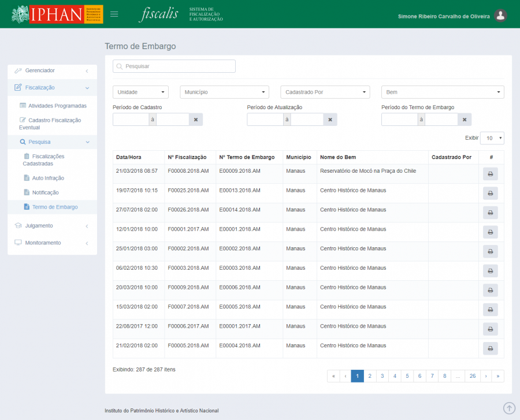Open the Município dropdown filter
The height and width of the screenshot is (420, 520).
point(224,92)
